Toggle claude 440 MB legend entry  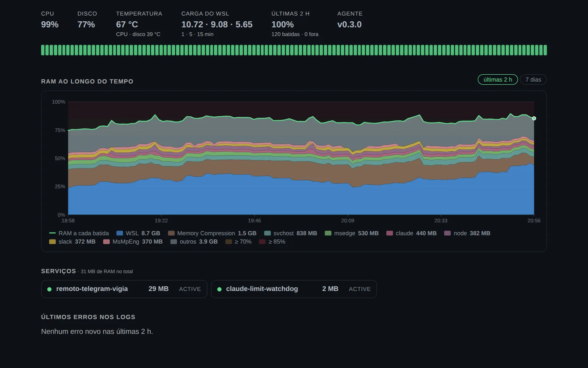[411, 233]
